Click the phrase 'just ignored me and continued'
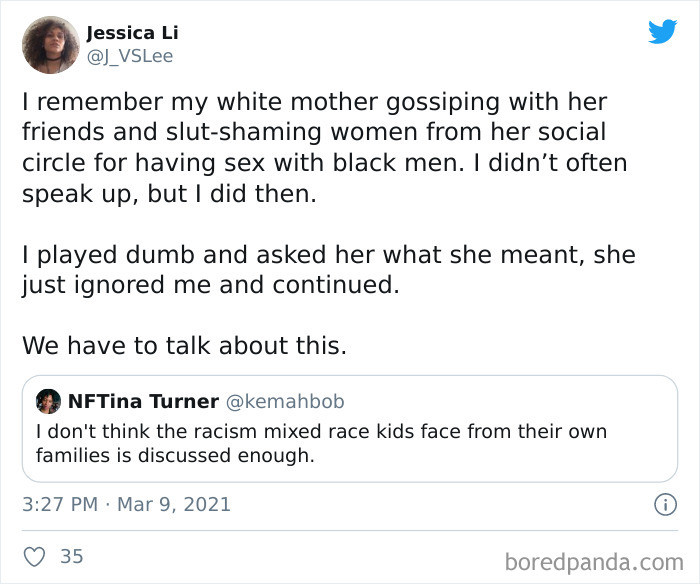 pyautogui.click(x=210, y=285)
